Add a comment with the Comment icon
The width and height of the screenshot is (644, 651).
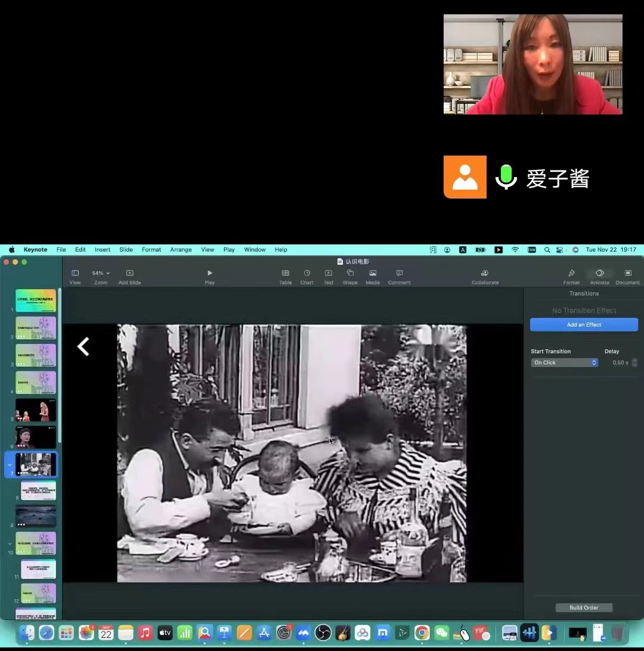point(399,274)
